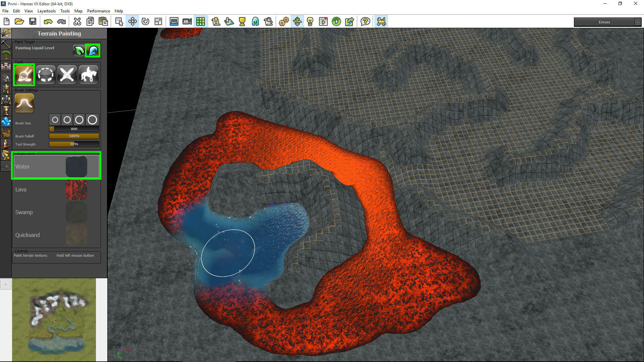Select the Lava target layer

pyautogui.click(x=56, y=189)
